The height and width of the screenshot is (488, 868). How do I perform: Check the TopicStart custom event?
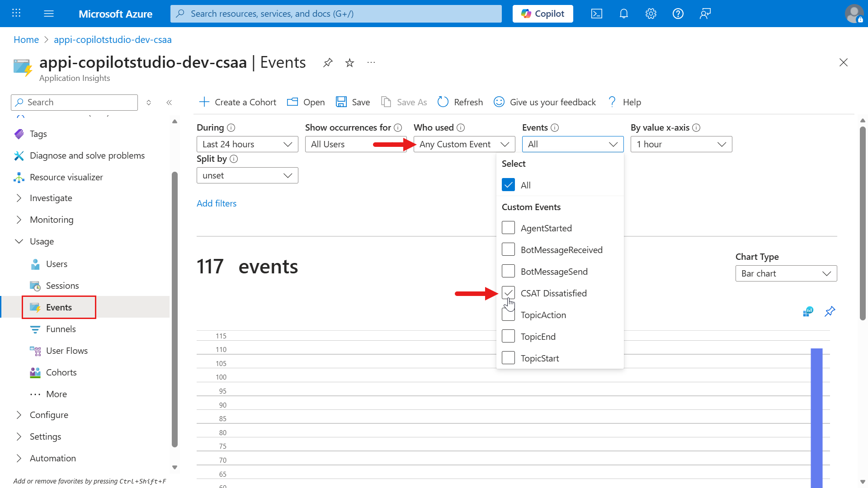pos(508,357)
